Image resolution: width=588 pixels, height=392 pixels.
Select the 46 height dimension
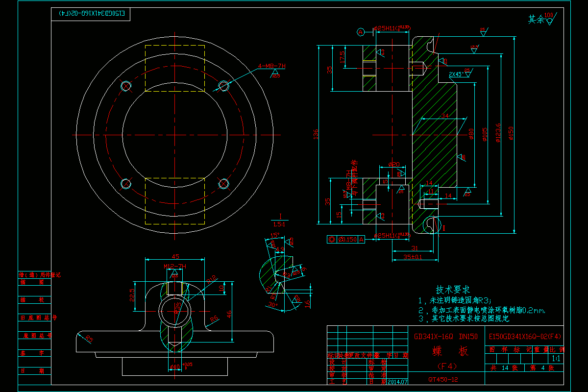228,314
